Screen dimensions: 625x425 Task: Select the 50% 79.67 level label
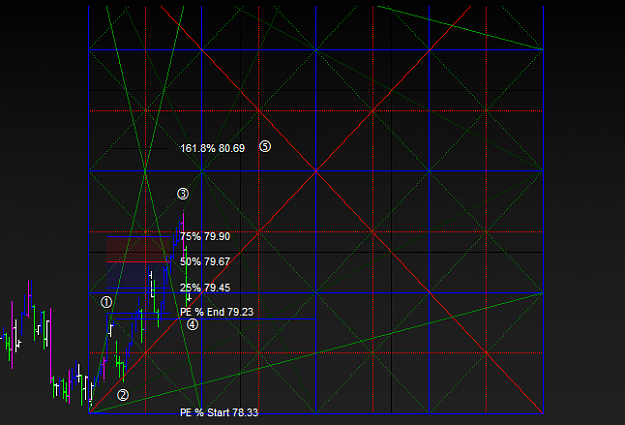(x=205, y=262)
